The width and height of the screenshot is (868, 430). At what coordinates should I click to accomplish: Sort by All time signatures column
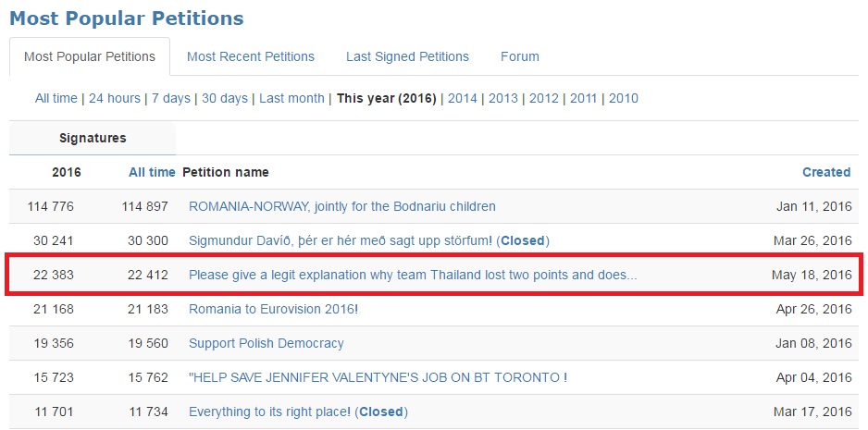coord(152,172)
